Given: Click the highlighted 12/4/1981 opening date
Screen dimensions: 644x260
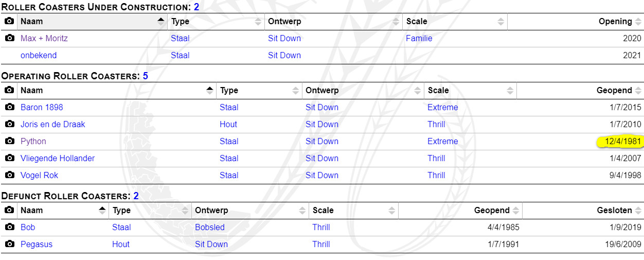Looking at the screenshot, I should pyautogui.click(x=623, y=141).
